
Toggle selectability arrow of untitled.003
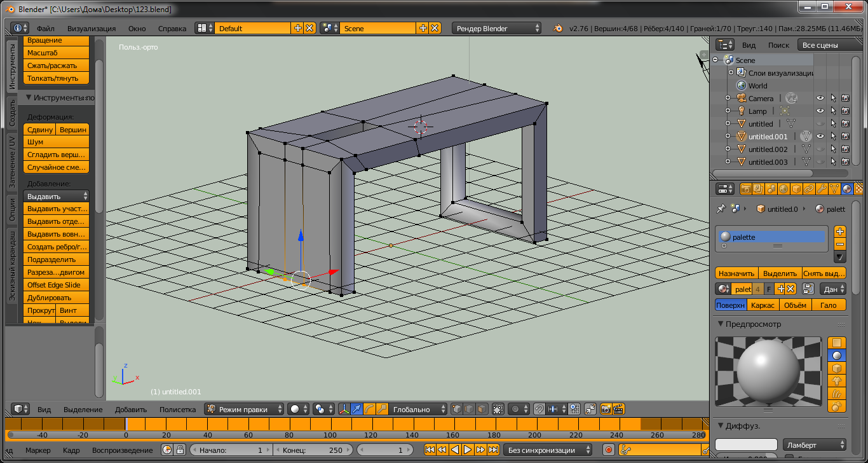[833, 162]
